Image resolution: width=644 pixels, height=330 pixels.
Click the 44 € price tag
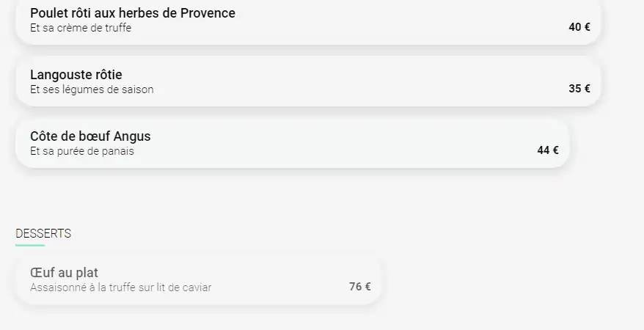coord(547,150)
